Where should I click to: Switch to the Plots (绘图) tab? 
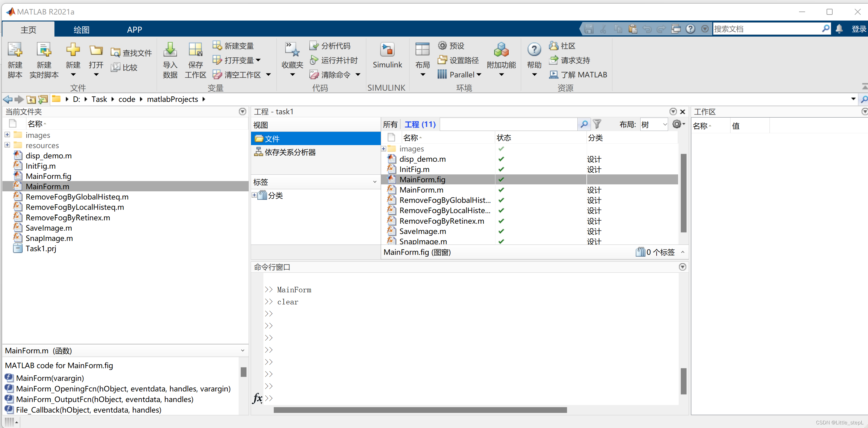tap(81, 30)
